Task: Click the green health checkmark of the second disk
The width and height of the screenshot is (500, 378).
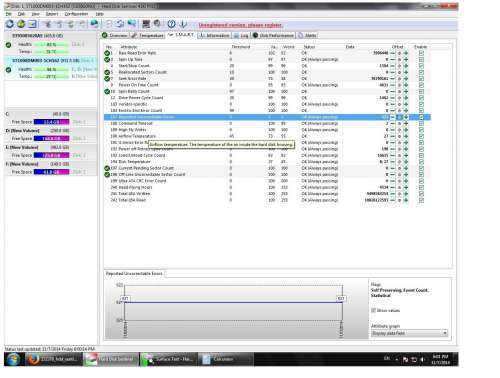Action: pyautogui.click(x=9, y=70)
